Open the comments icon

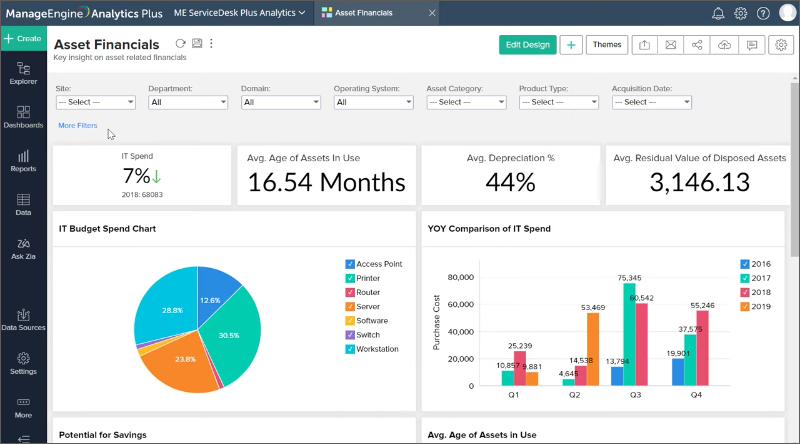tap(751, 45)
